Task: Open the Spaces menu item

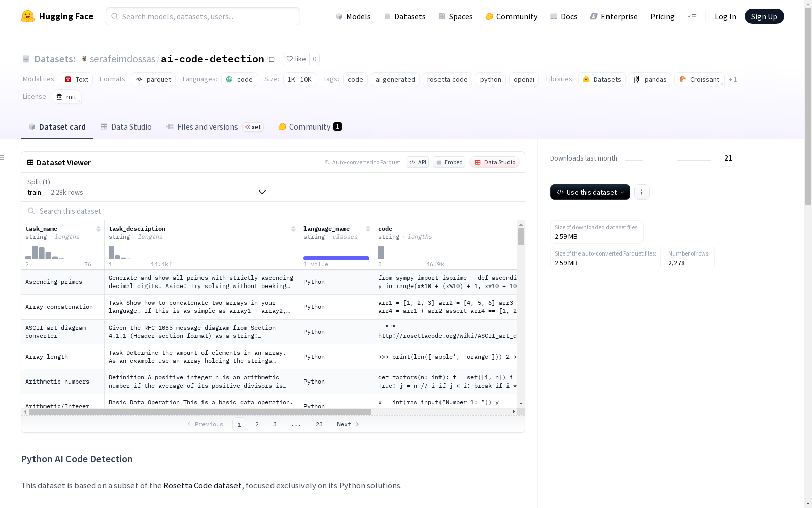Action: pyautogui.click(x=456, y=16)
